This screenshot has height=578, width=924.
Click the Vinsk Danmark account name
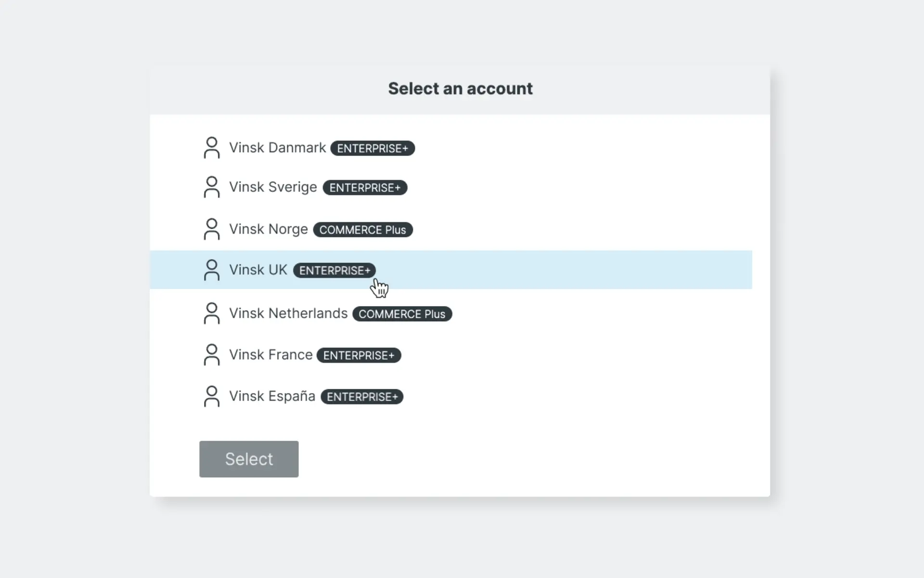click(x=278, y=148)
